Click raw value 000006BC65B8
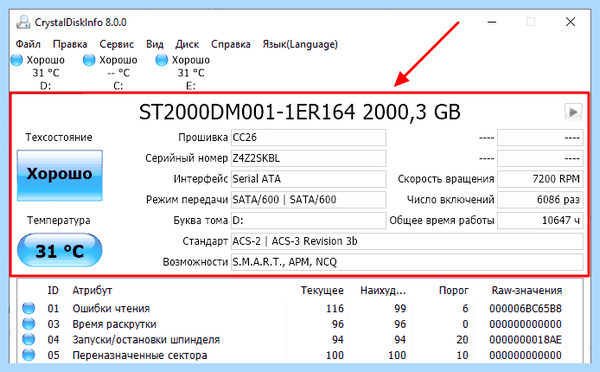 point(525,308)
